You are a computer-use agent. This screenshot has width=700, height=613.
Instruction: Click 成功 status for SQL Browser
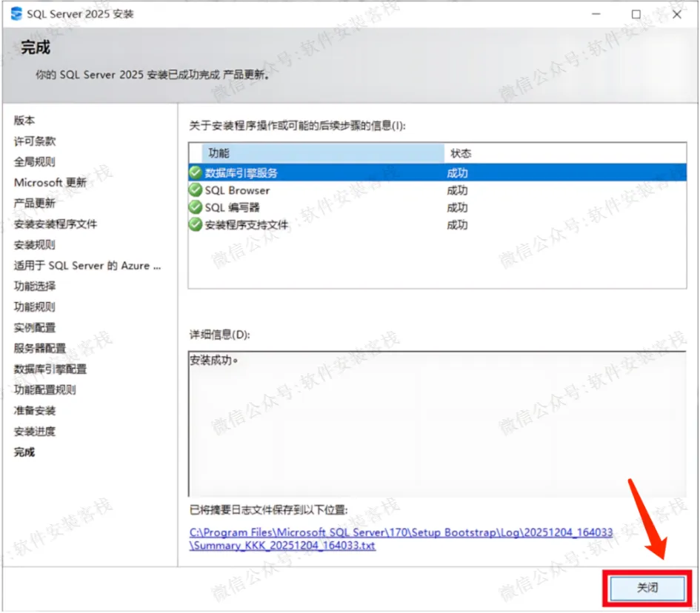pos(457,190)
